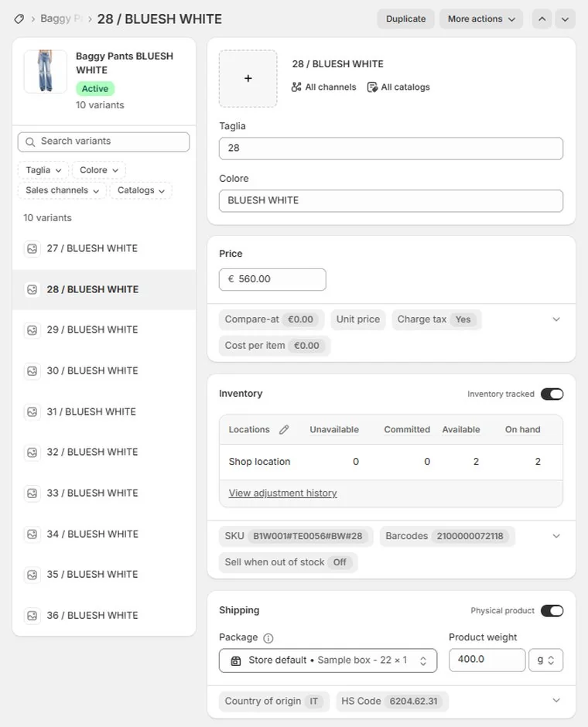Click the Duplicate button
Screen dimensions: 588x727
[x=405, y=19]
